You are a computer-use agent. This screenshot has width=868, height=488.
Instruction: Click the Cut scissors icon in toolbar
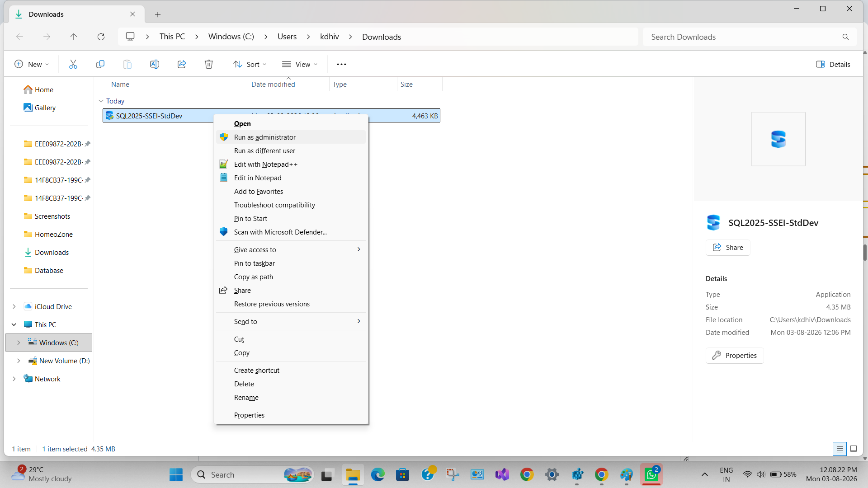click(73, 64)
